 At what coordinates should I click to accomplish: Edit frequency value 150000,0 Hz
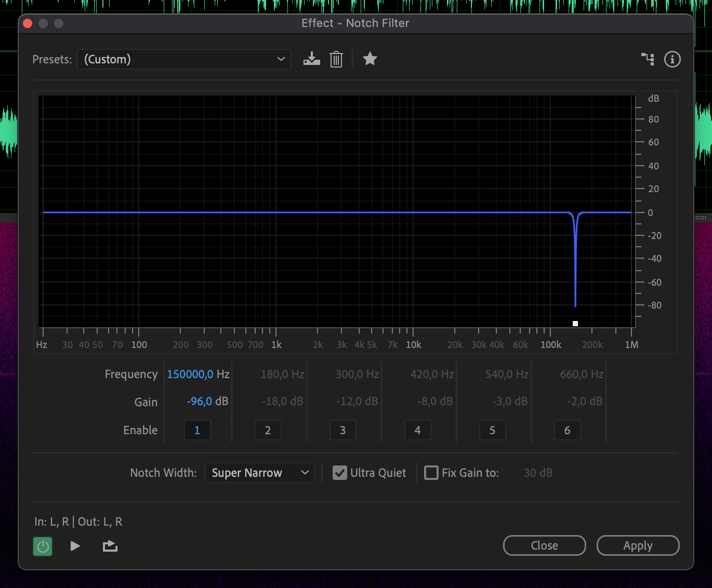[x=198, y=374]
